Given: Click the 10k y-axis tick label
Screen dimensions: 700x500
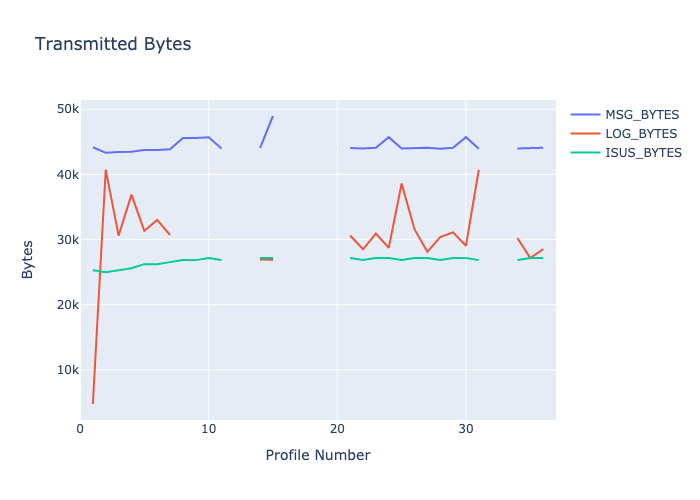Looking at the screenshot, I should click(68, 370).
